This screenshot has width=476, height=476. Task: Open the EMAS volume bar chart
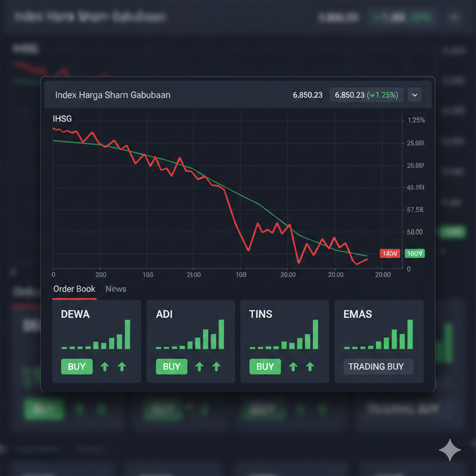point(378,334)
